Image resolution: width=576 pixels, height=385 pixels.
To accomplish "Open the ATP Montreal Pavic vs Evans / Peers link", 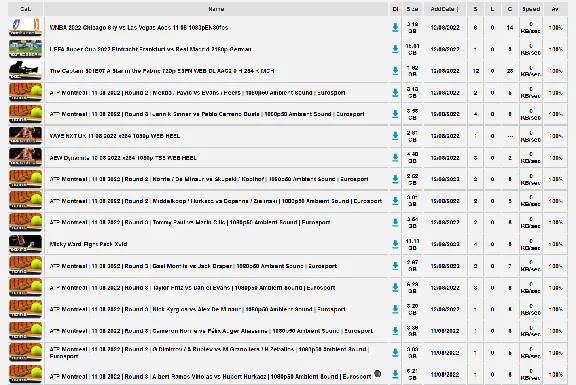I will 197,93.
